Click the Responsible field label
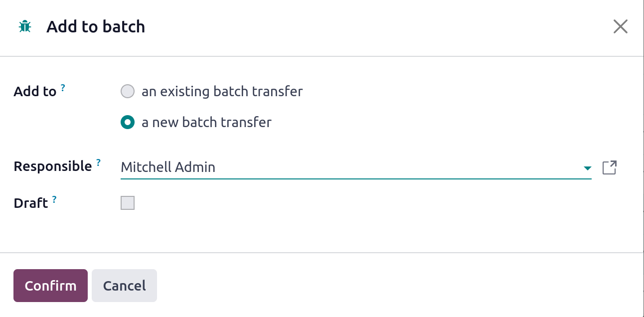 pyautogui.click(x=53, y=166)
